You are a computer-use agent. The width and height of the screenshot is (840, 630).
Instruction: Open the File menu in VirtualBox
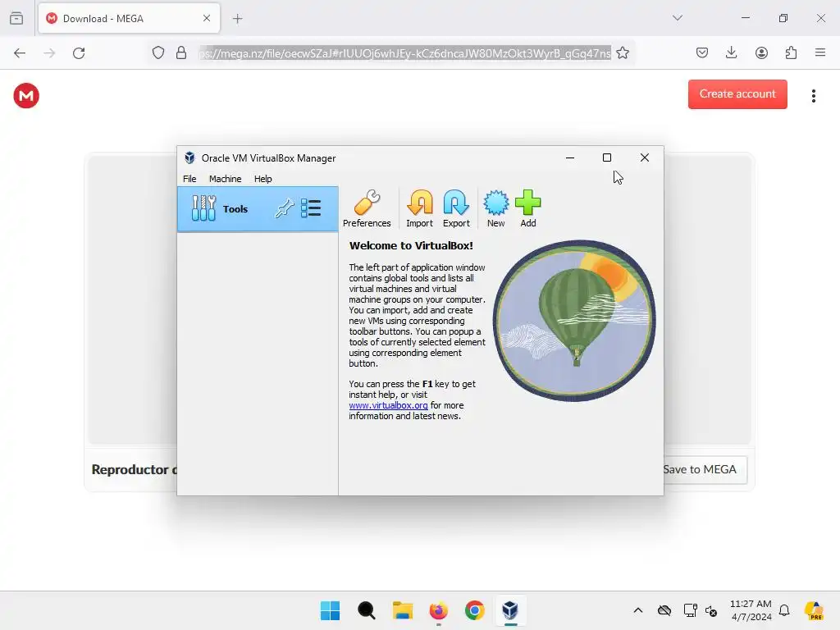pyautogui.click(x=189, y=179)
